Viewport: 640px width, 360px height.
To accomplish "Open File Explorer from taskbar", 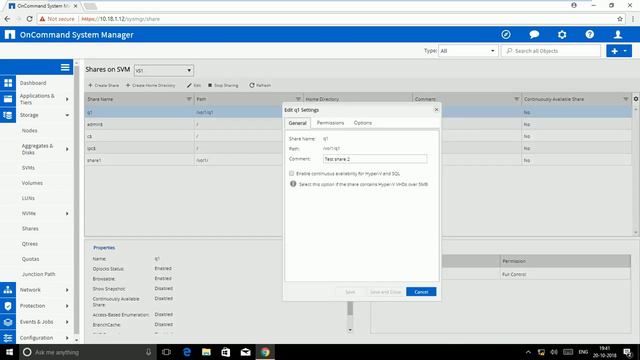I will pos(206,352).
